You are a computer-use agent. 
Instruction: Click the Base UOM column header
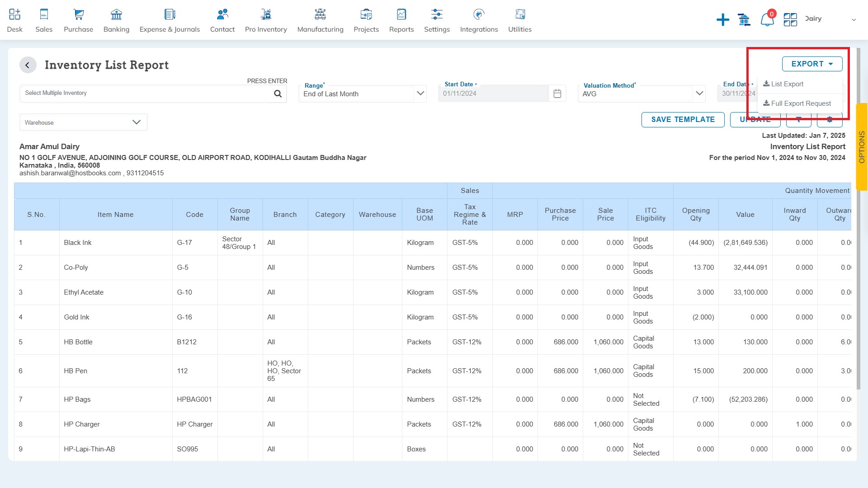pyautogui.click(x=425, y=215)
